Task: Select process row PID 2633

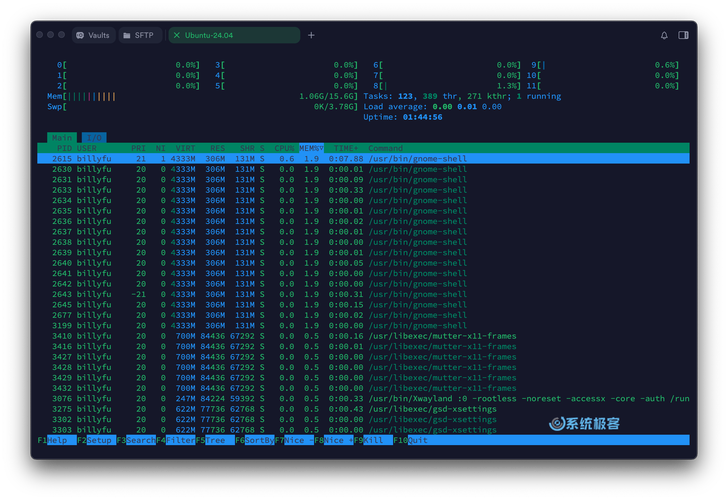Action: click(363, 190)
